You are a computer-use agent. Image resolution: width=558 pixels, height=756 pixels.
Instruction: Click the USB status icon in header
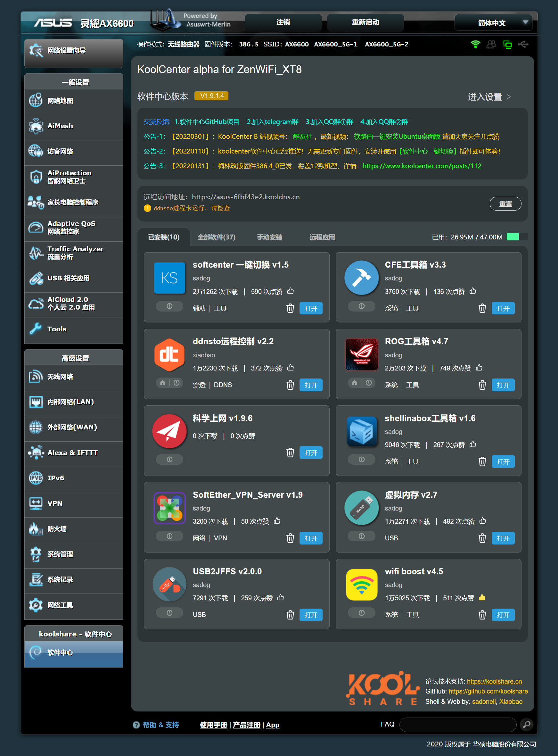523,44
